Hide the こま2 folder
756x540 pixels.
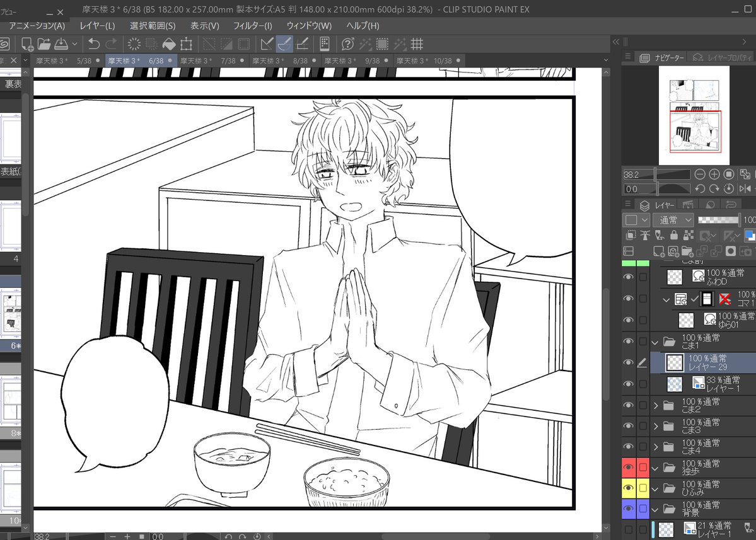pyautogui.click(x=628, y=405)
